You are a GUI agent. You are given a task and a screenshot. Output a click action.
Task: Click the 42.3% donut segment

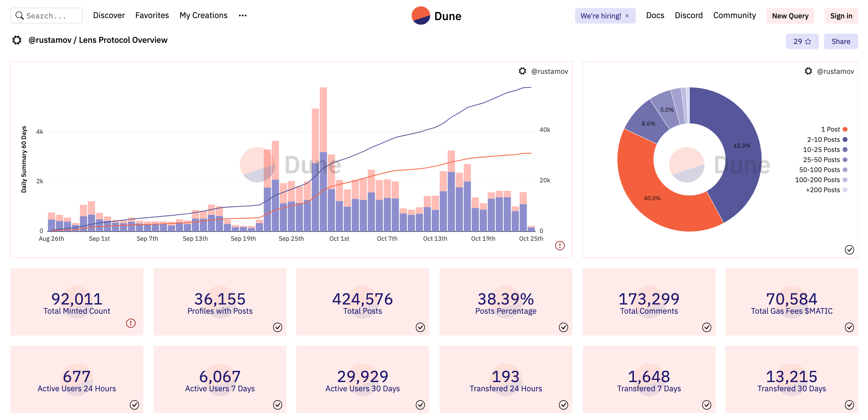tap(741, 146)
